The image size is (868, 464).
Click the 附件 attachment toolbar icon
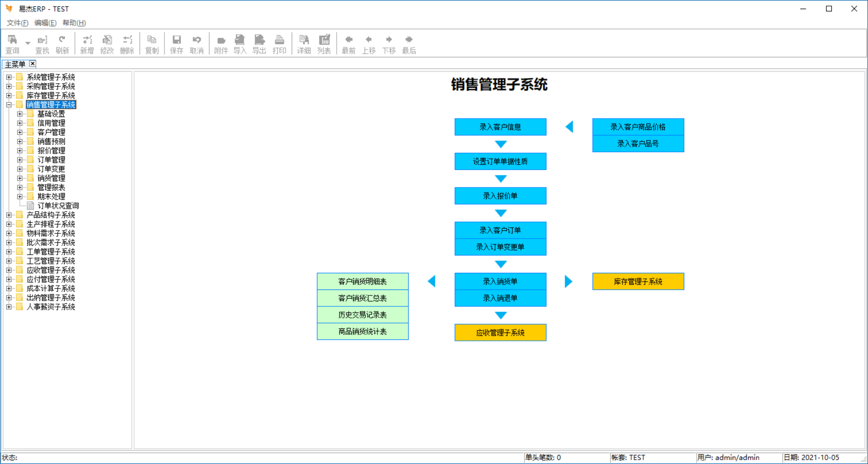point(221,44)
